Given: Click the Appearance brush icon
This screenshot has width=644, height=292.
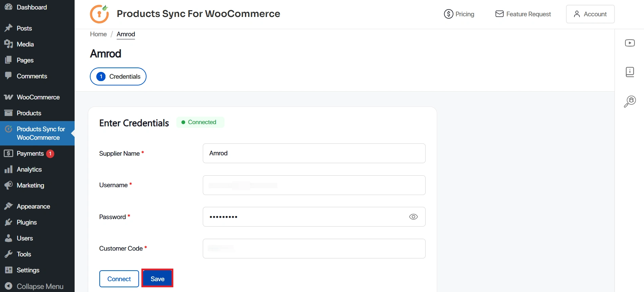Looking at the screenshot, I should pos(8,206).
